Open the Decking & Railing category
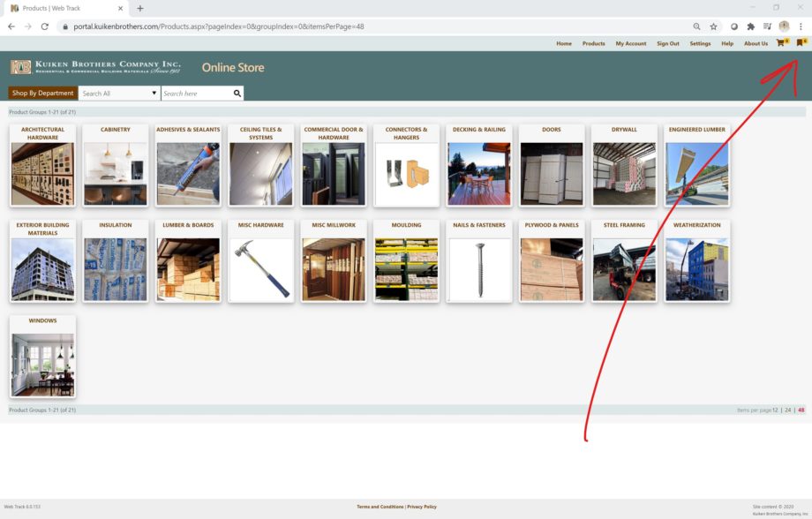This screenshot has height=519, width=812. tap(479, 165)
